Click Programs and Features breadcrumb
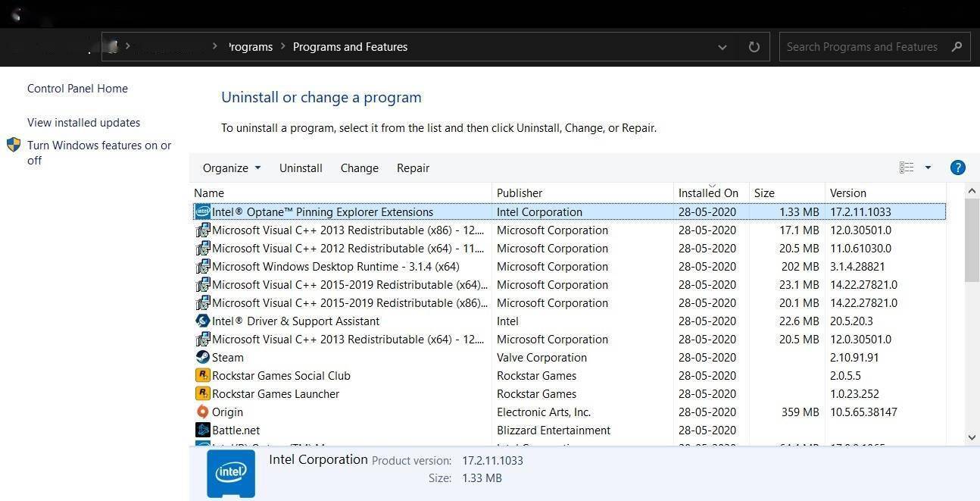Image resolution: width=980 pixels, height=501 pixels. (x=350, y=47)
